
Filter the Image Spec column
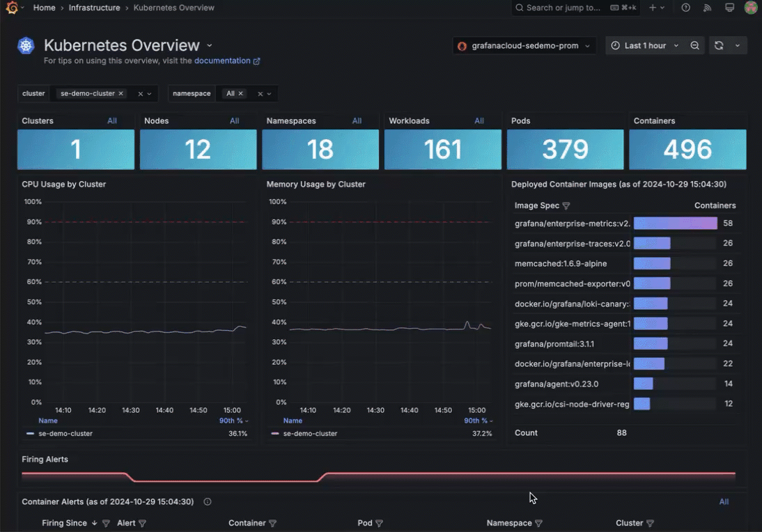[566, 206]
